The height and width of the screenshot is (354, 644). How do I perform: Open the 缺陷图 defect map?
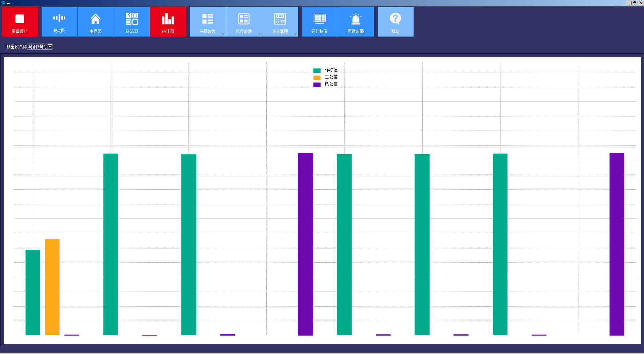tap(132, 22)
